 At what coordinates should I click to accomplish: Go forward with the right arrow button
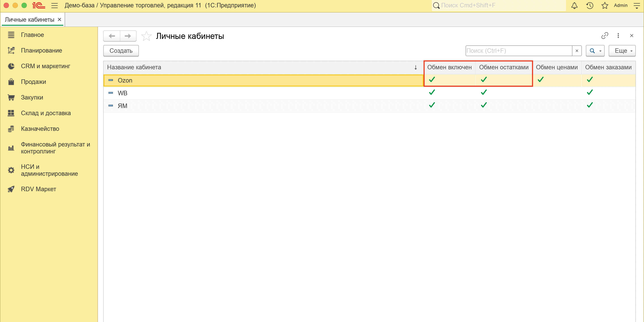(128, 36)
